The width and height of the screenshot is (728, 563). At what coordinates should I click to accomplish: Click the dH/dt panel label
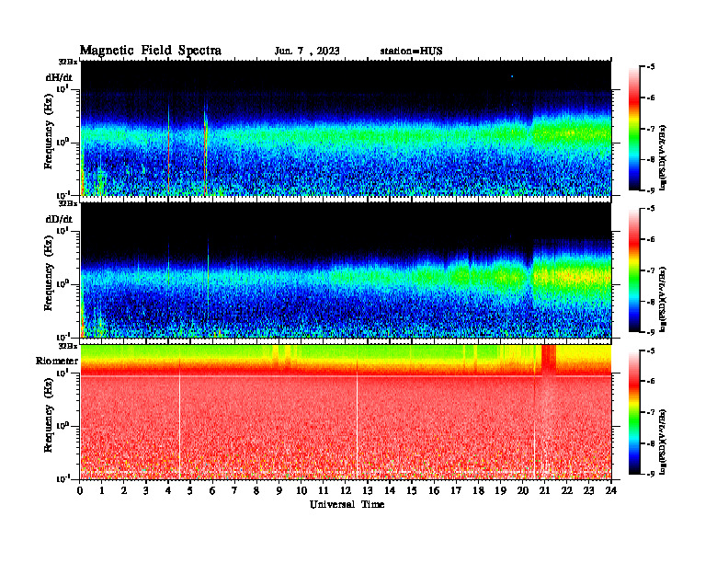point(59,76)
